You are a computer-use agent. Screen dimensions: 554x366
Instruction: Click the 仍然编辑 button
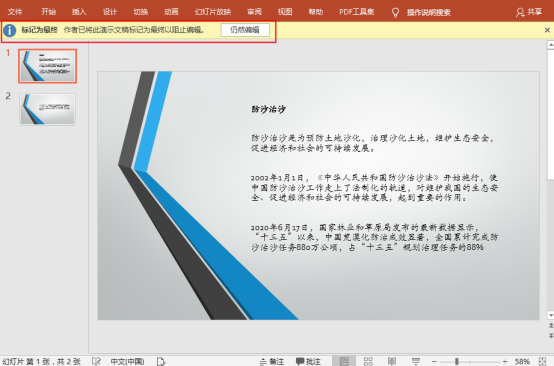tap(245, 30)
